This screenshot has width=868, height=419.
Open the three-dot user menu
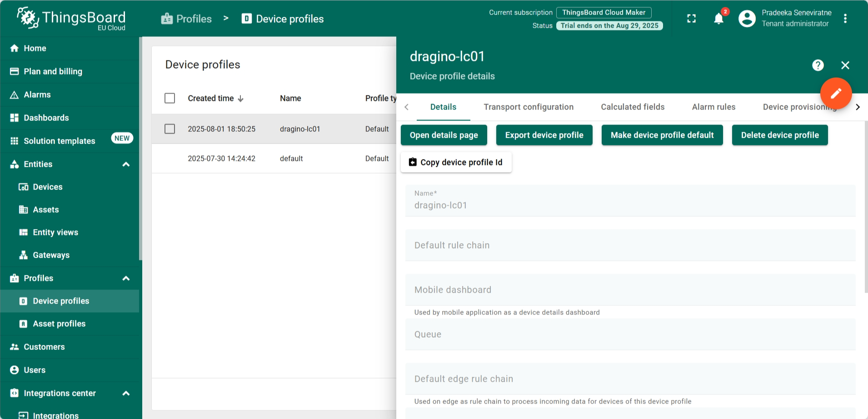tap(845, 19)
